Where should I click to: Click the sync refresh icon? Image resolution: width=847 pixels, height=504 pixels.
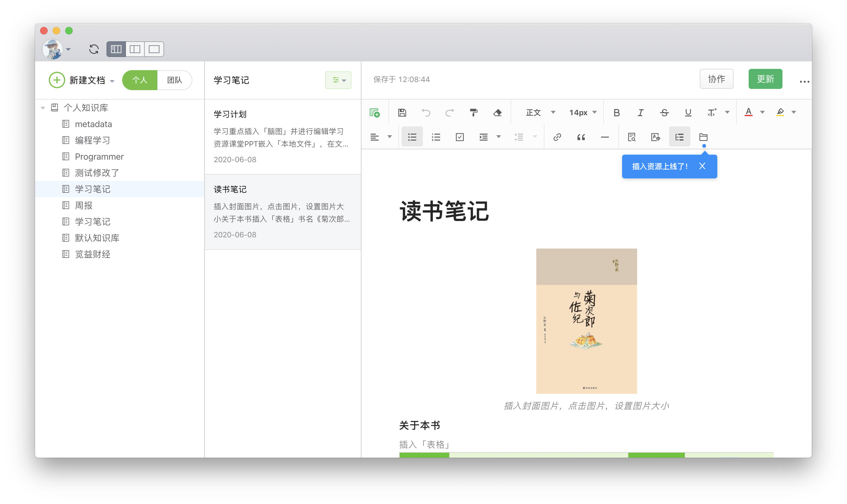click(94, 49)
